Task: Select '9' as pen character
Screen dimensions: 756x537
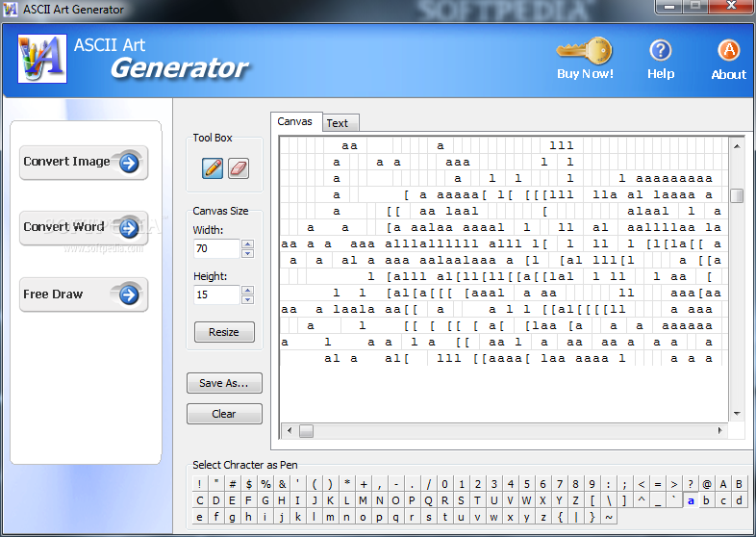Action: 592,484
